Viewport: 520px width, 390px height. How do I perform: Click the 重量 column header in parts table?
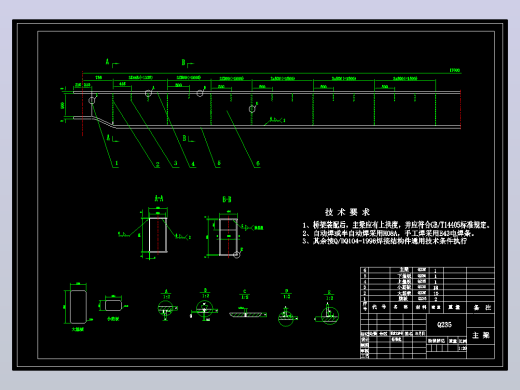[455, 307]
